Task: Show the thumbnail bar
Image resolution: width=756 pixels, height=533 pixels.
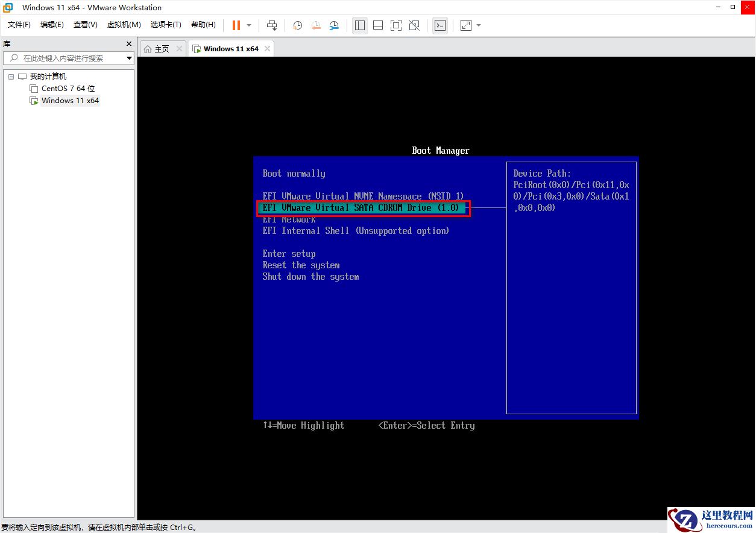Action: click(x=378, y=25)
